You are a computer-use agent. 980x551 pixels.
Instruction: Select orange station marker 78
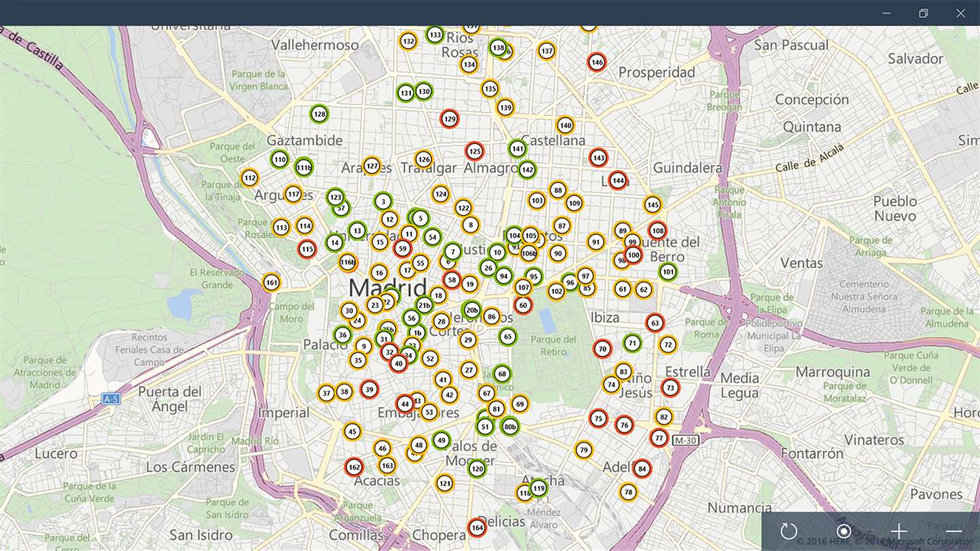pyautogui.click(x=628, y=492)
